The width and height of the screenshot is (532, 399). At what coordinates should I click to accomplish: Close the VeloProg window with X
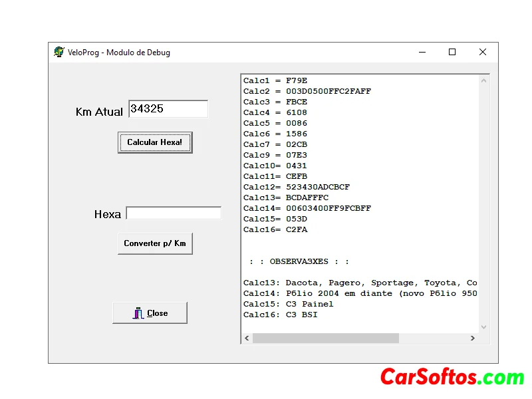483,52
